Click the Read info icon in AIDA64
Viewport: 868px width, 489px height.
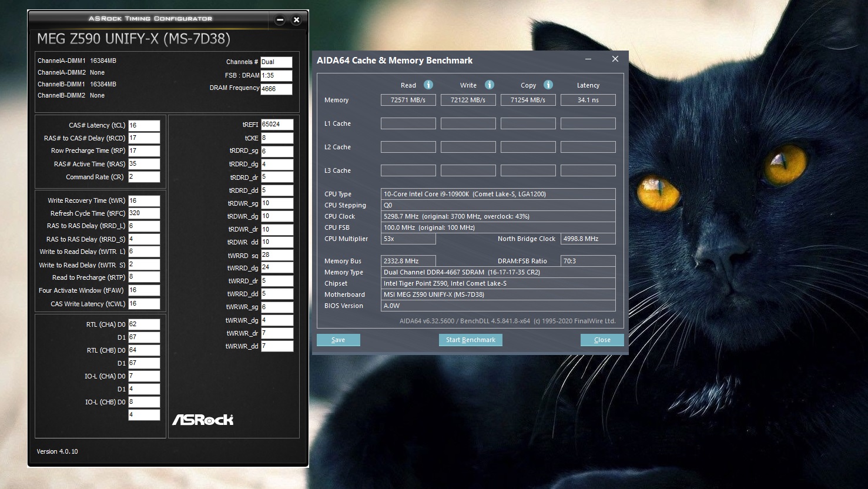click(x=428, y=85)
